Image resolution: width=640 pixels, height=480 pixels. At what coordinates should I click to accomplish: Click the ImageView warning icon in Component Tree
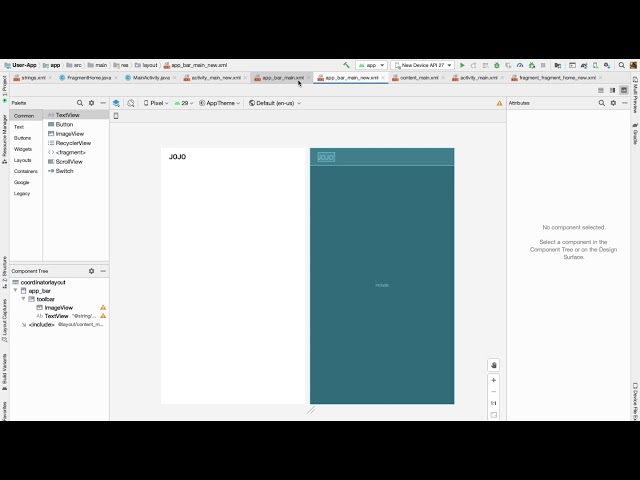pyautogui.click(x=103, y=307)
